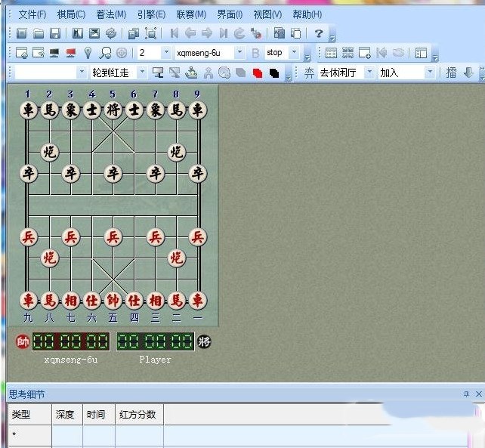The image size is (485, 448).
Task: Open the 棋局(C) menu
Action: click(71, 14)
